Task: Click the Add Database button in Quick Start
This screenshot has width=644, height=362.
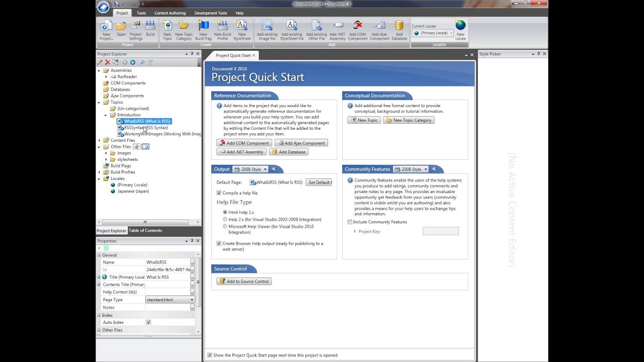Action: (x=288, y=151)
